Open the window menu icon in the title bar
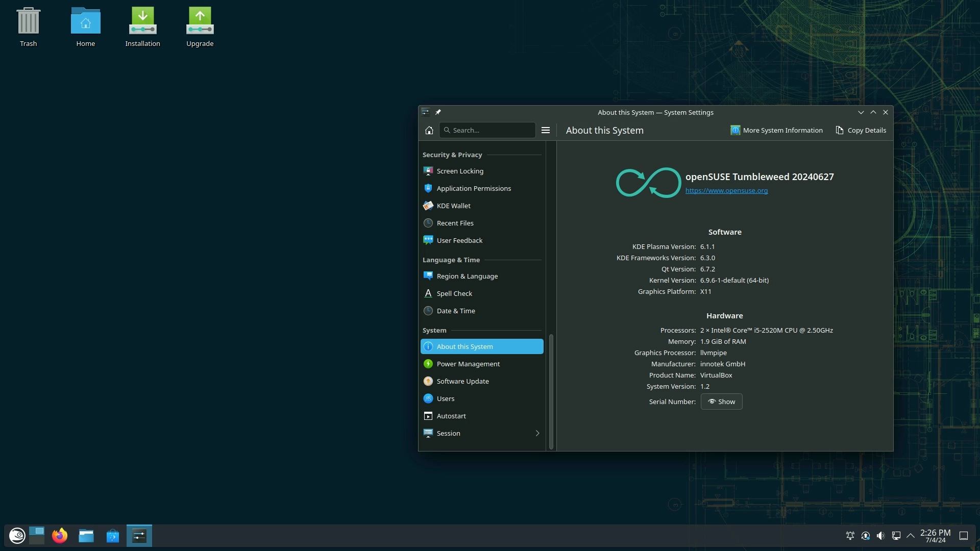The image size is (980, 551). 425,112
